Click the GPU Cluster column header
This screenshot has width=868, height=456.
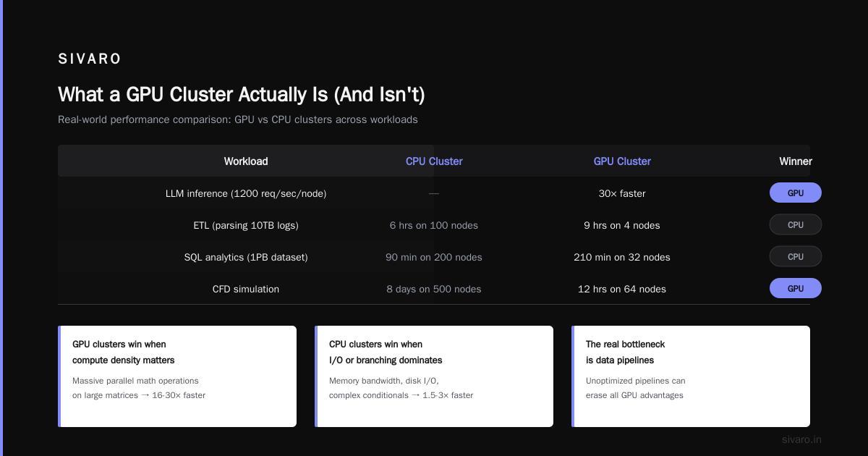[622, 161]
